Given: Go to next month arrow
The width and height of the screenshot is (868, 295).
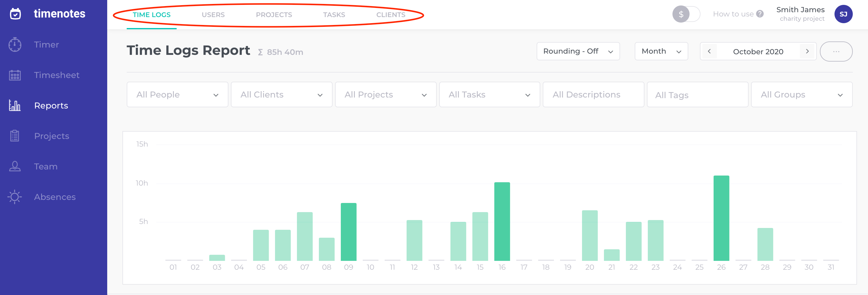Looking at the screenshot, I should pyautogui.click(x=807, y=51).
